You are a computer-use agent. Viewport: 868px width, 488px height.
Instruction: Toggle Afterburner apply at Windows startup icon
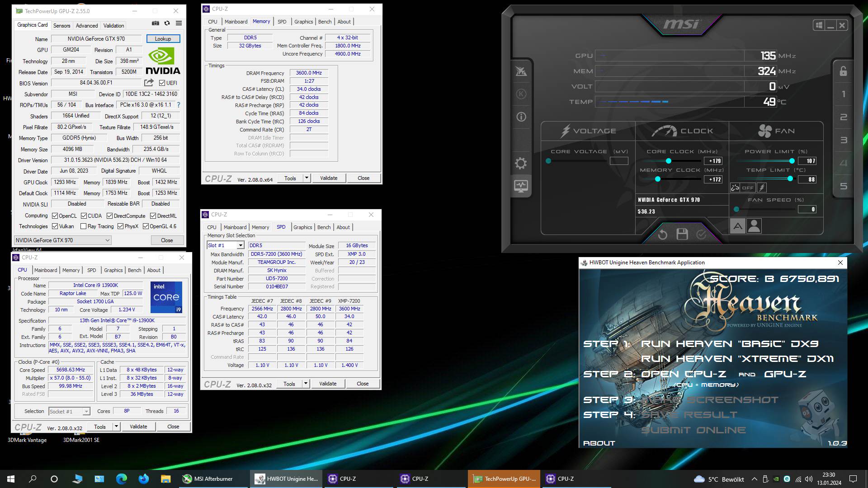click(819, 25)
